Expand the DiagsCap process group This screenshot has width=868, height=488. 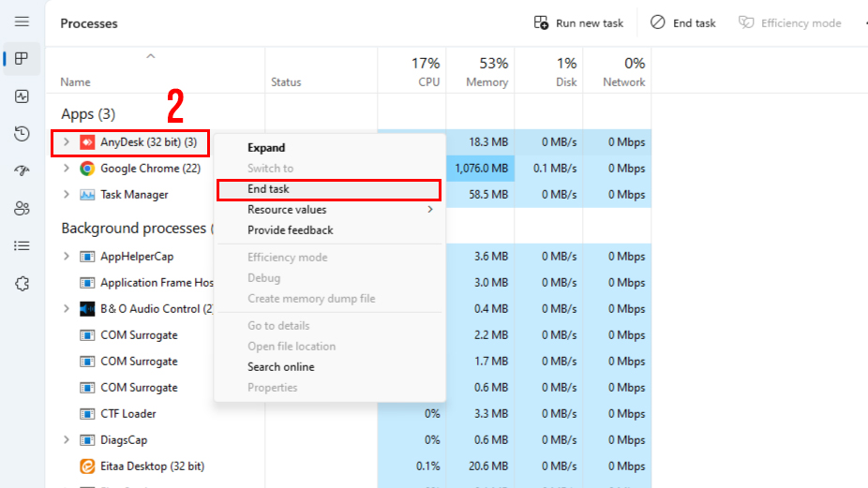coord(67,440)
